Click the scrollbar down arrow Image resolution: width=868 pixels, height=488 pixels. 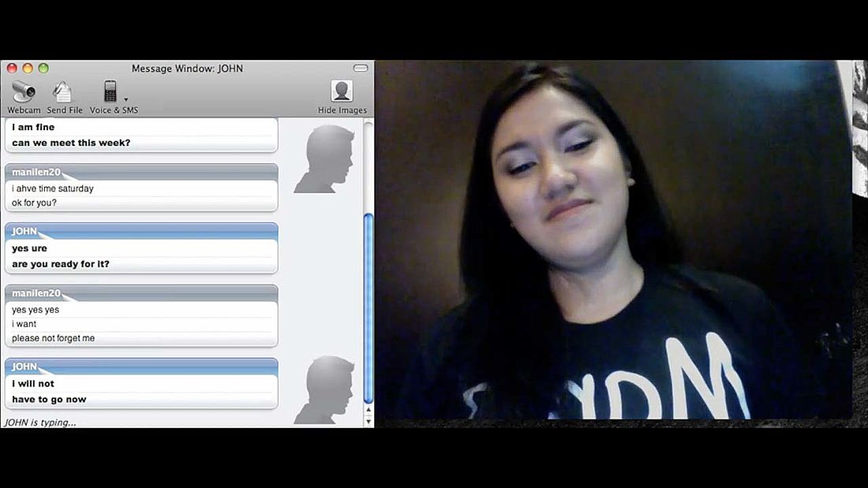[369, 422]
